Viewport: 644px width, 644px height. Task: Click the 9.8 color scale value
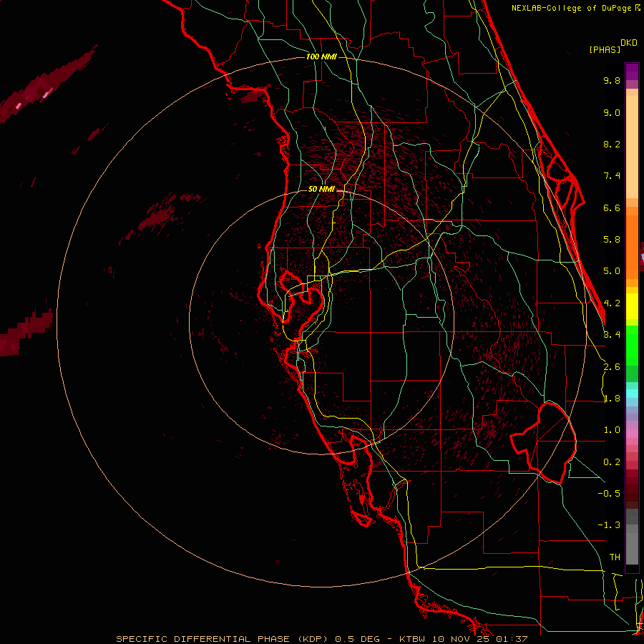coord(612,80)
